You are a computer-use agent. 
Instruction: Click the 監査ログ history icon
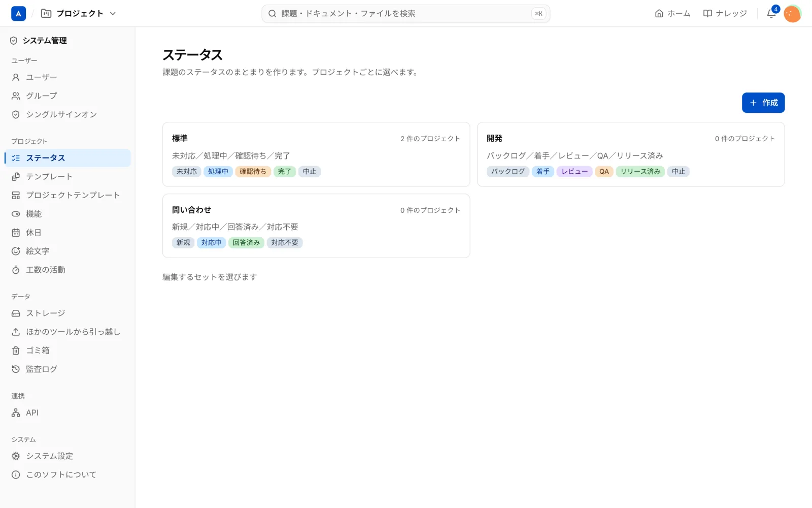click(x=16, y=369)
